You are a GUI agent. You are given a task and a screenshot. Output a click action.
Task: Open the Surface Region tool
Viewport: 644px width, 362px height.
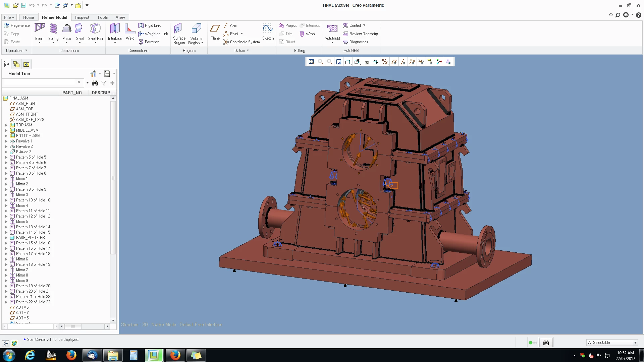coord(179,33)
